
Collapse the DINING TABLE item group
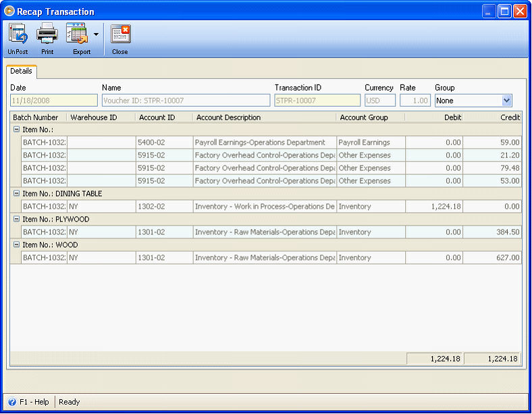coord(17,194)
